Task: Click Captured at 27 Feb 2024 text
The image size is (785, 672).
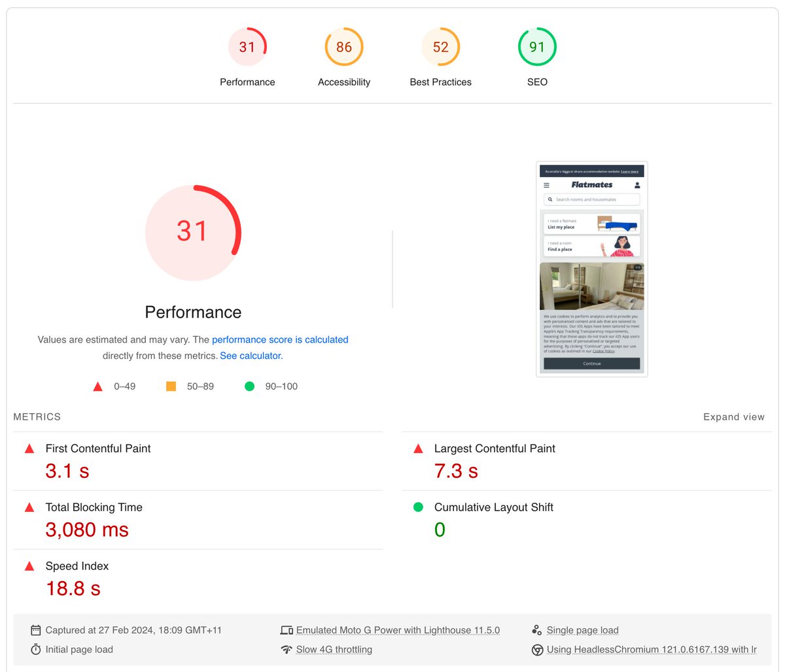Action: pos(133,630)
